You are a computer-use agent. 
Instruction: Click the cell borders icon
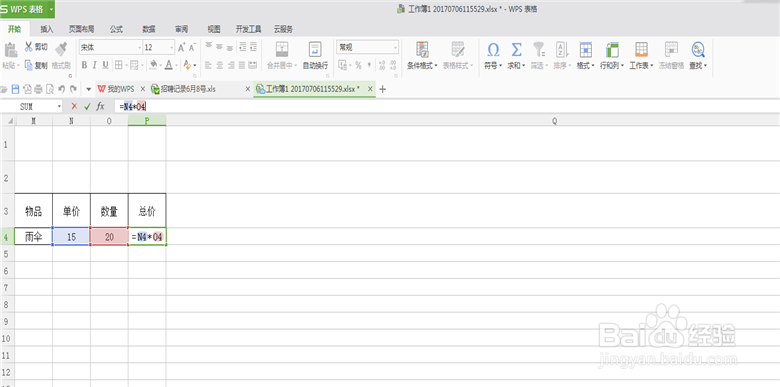pos(118,65)
